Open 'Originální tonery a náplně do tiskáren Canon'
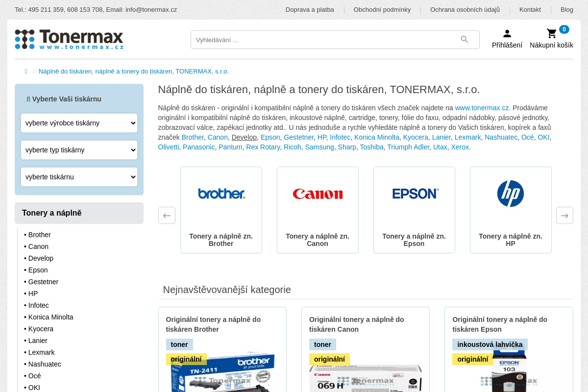588x392 pixels. pyautogui.click(x=357, y=324)
